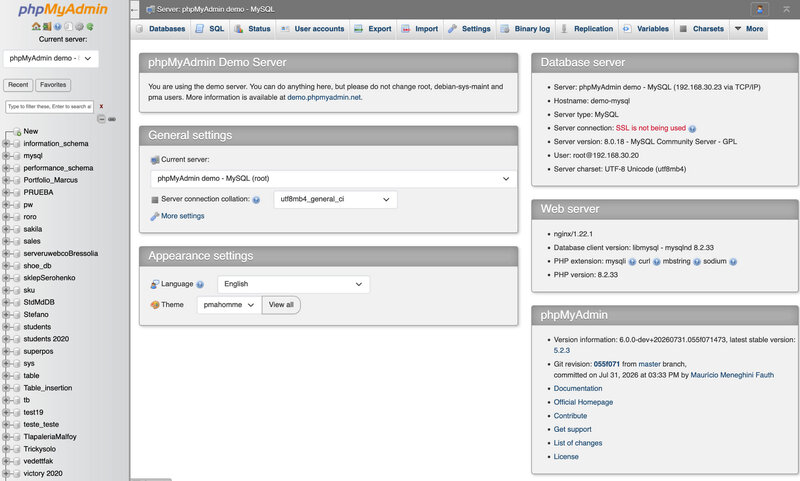Select the TlapaleriaMalfoy database in tree
Image resolution: width=800 pixels, height=481 pixels.
[50, 437]
